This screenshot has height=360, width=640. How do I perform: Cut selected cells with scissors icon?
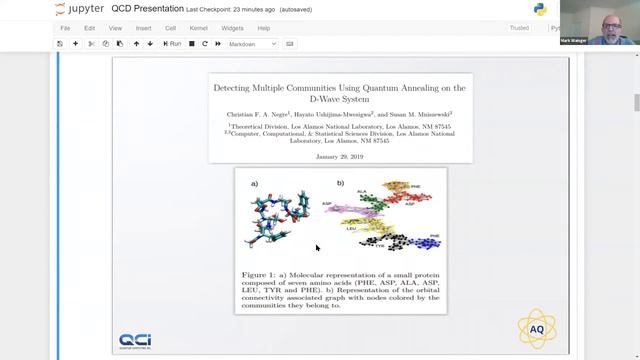(x=91, y=44)
